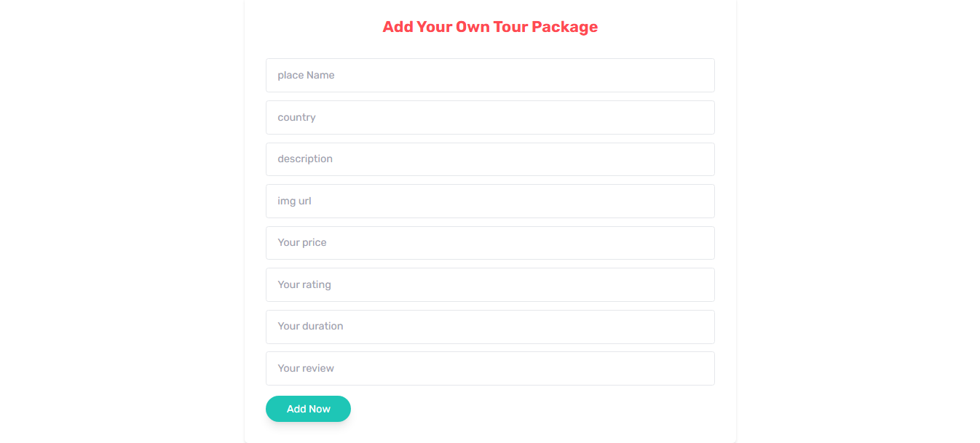Click into the review entry box
Viewport: 980px width, 443px height.
pyautogui.click(x=490, y=368)
